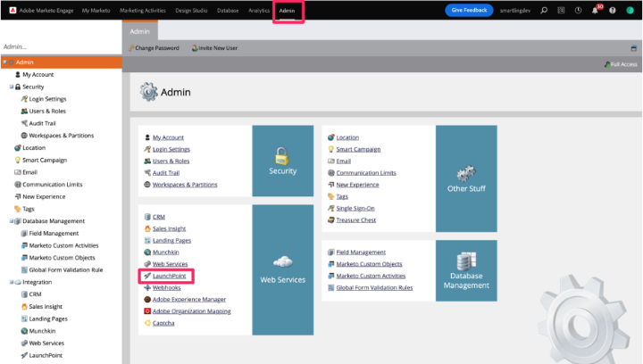Click the green user avatar icon
Viewport: 643px width, 364px height.
tap(630, 10)
